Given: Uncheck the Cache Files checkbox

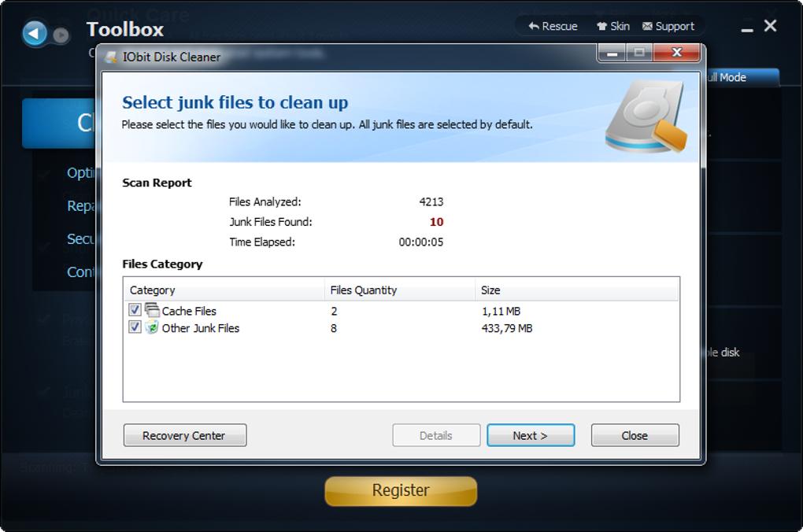Looking at the screenshot, I should [x=135, y=310].
